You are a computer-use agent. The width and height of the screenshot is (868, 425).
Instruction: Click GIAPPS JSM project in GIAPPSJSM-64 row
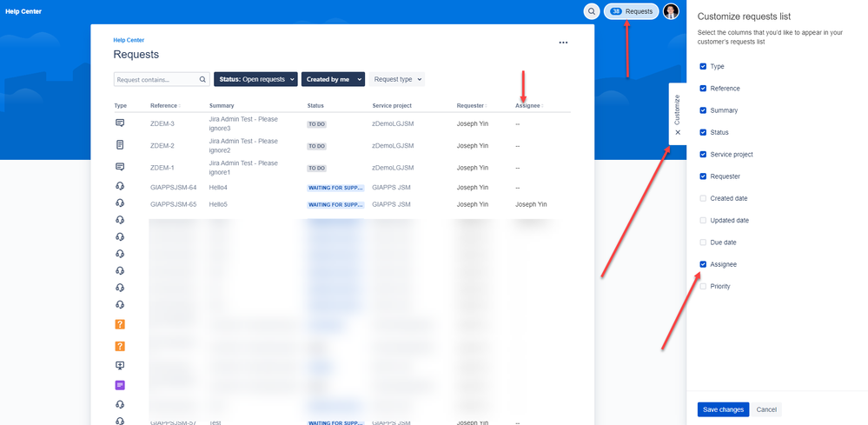[x=391, y=188]
